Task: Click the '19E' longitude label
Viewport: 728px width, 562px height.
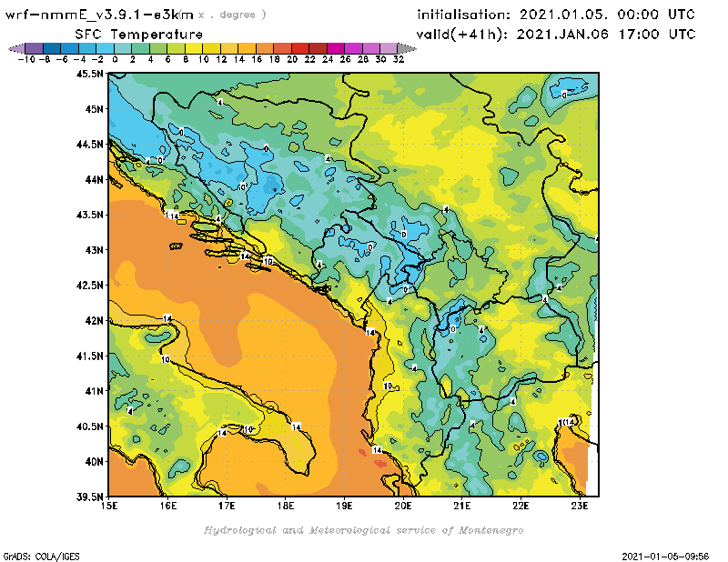Action: [345, 506]
